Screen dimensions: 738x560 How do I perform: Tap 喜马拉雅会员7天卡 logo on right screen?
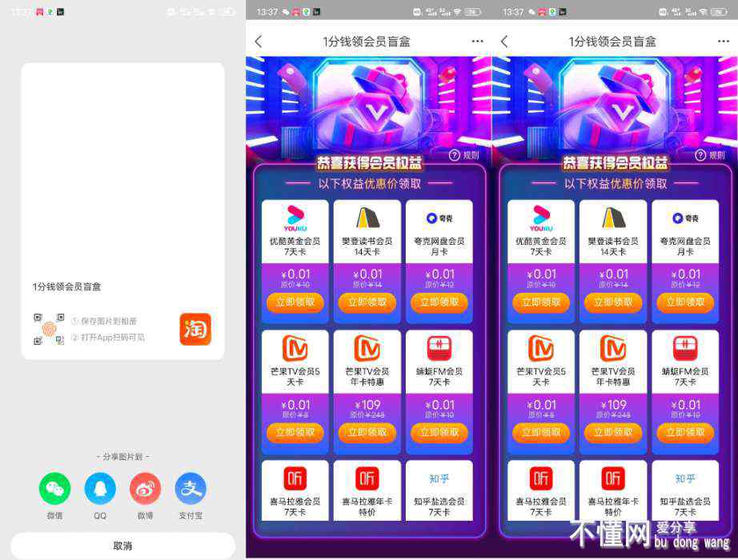(541, 478)
